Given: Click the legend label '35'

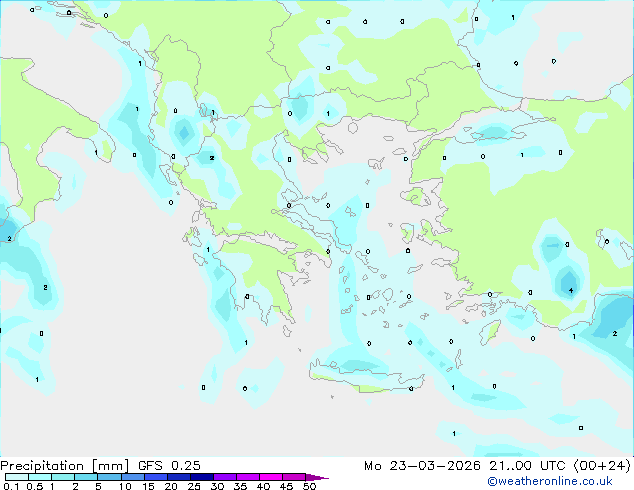Looking at the screenshot, I should [x=240, y=486].
